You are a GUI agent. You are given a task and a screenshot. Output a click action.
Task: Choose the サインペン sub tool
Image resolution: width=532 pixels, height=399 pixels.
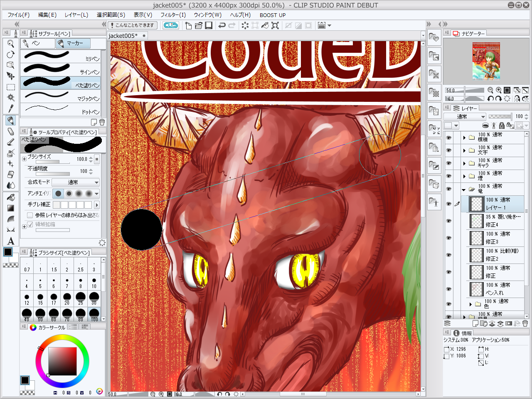click(61, 70)
